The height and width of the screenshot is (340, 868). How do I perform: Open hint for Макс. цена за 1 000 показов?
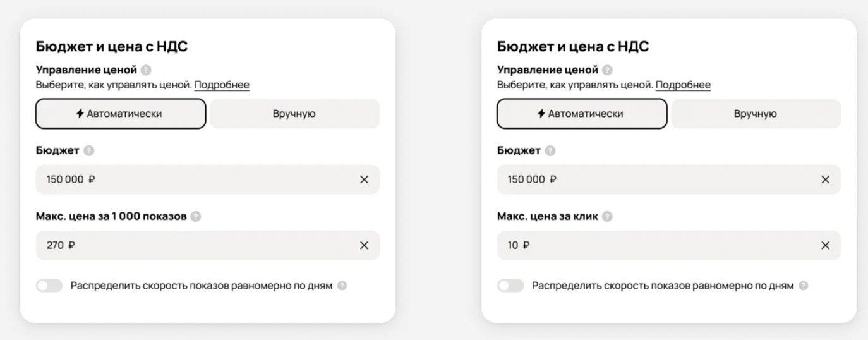point(196,217)
